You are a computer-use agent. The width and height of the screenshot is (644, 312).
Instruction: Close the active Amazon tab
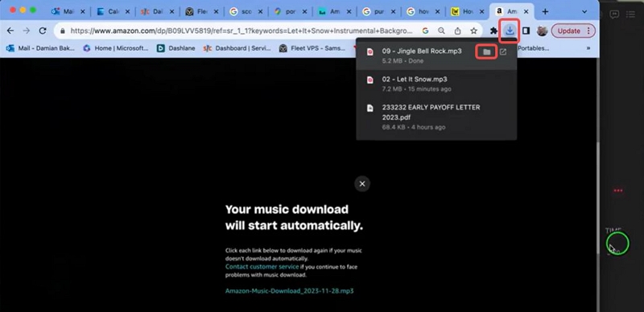[x=526, y=12]
